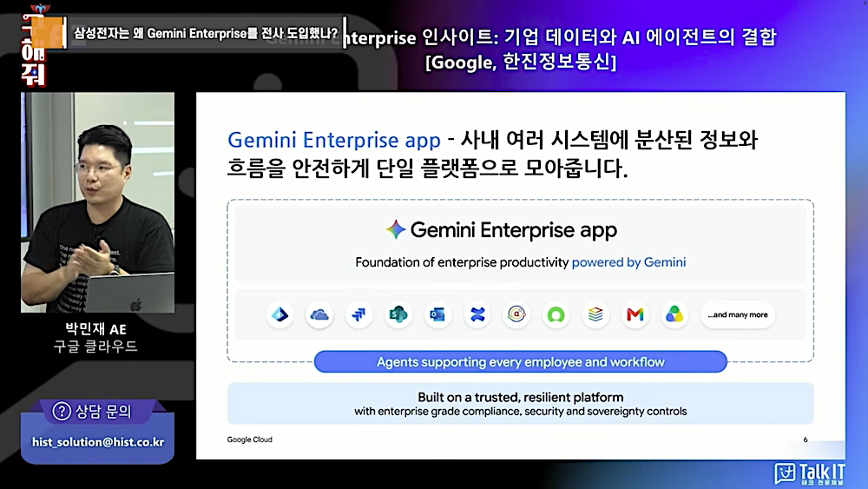Click 'Built on a trusted, resilient platform' heading

pyautogui.click(x=520, y=397)
